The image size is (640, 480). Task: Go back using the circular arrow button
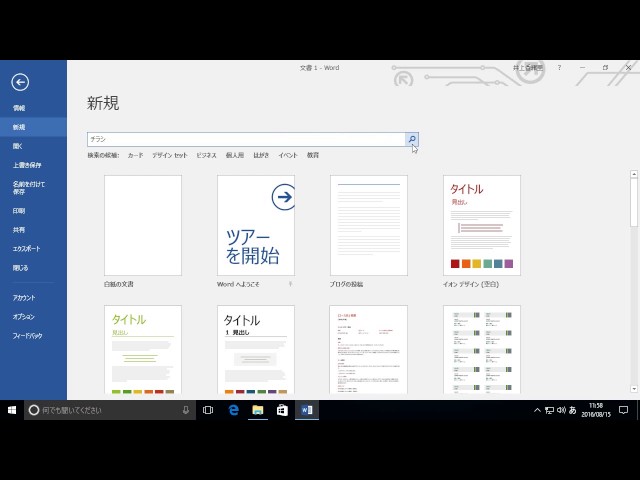[x=20, y=82]
